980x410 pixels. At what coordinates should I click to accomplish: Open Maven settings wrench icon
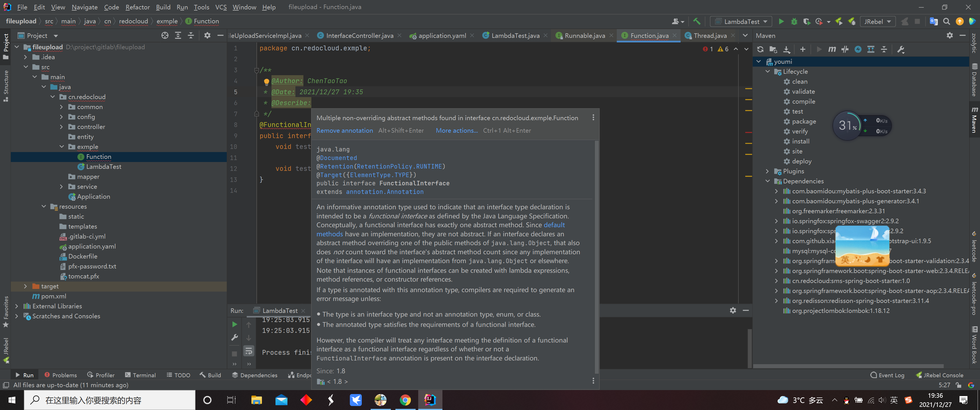click(901, 50)
